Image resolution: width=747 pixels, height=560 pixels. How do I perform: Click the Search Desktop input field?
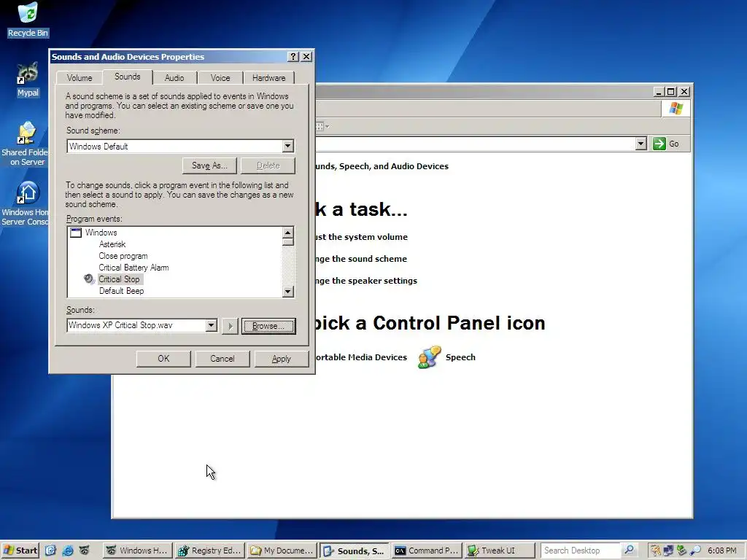pos(580,551)
